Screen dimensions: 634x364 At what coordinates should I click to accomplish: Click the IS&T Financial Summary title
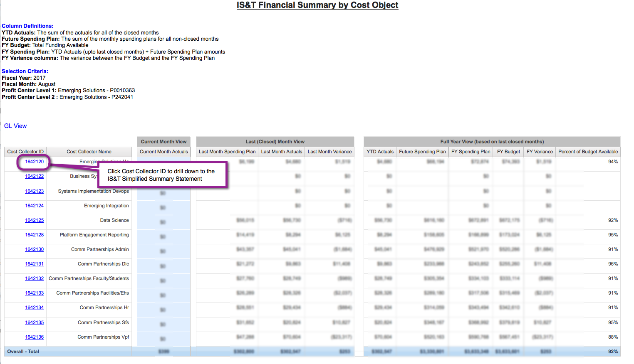click(317, 5)
